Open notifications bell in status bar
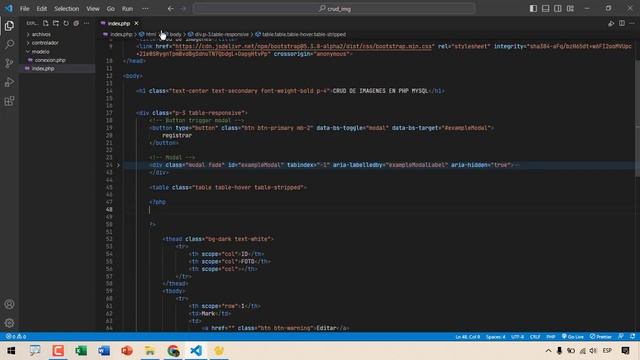Image resolution: width=640 pixels, height=360 pixels. pyautogui.click(x=632, y=337)
